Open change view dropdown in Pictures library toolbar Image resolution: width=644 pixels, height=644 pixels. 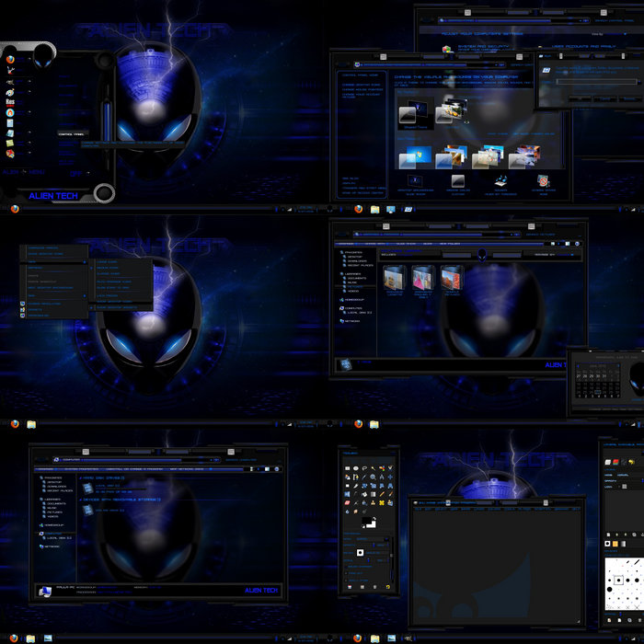tap(558, 244)
